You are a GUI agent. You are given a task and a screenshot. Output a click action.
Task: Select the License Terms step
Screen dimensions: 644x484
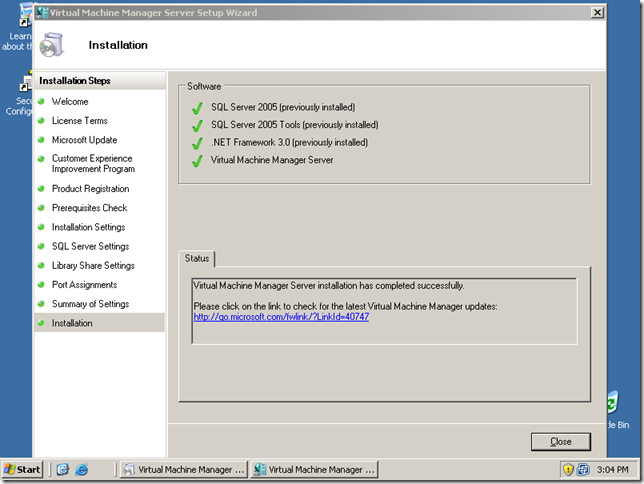pos(80,121)
